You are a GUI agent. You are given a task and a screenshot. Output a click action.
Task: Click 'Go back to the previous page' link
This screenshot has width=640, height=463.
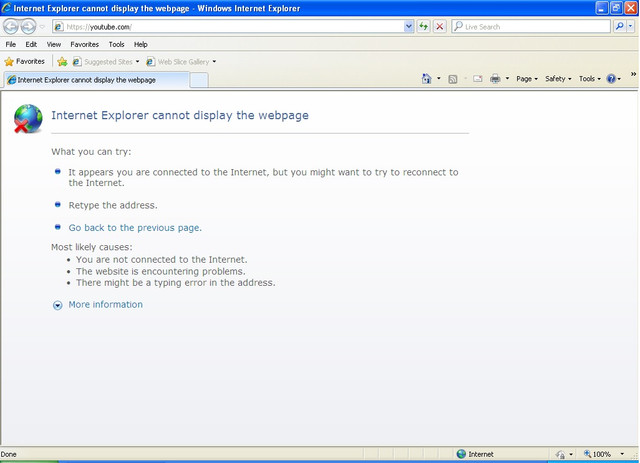click(x=135, y=228)
